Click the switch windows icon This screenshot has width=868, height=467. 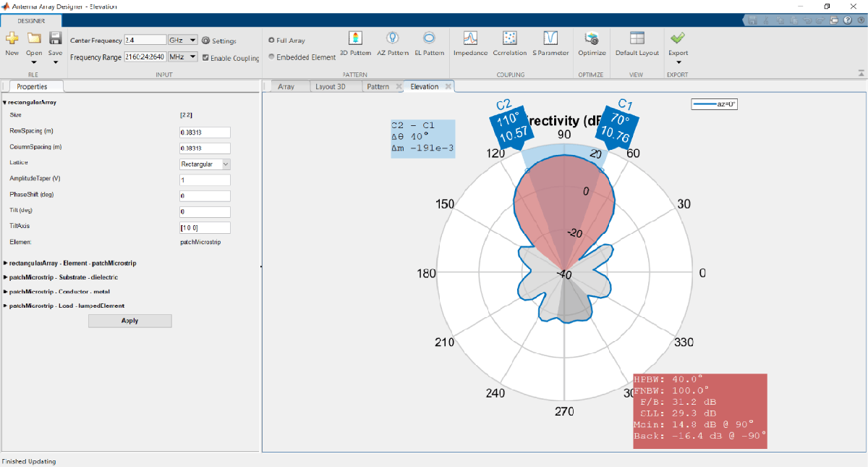(834, 21)
